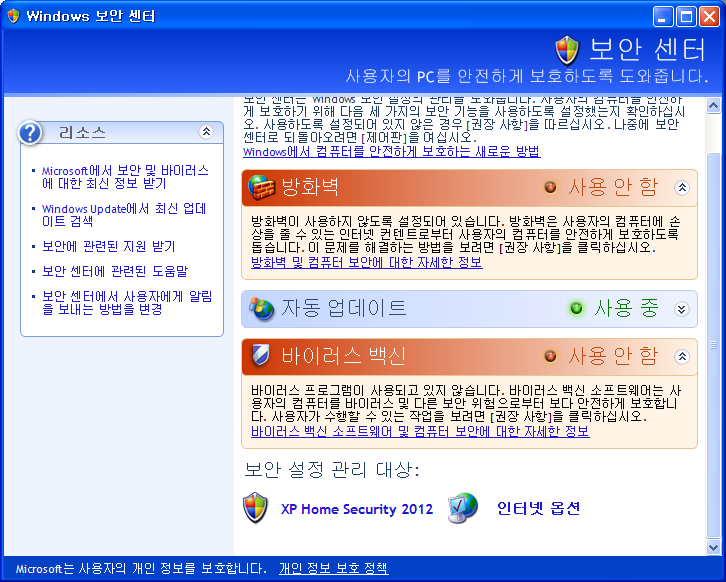The width and height of the screenshot is (726, 582).
Task: Click the 자동 업데이트 heading text
Action: click(344, 308)
